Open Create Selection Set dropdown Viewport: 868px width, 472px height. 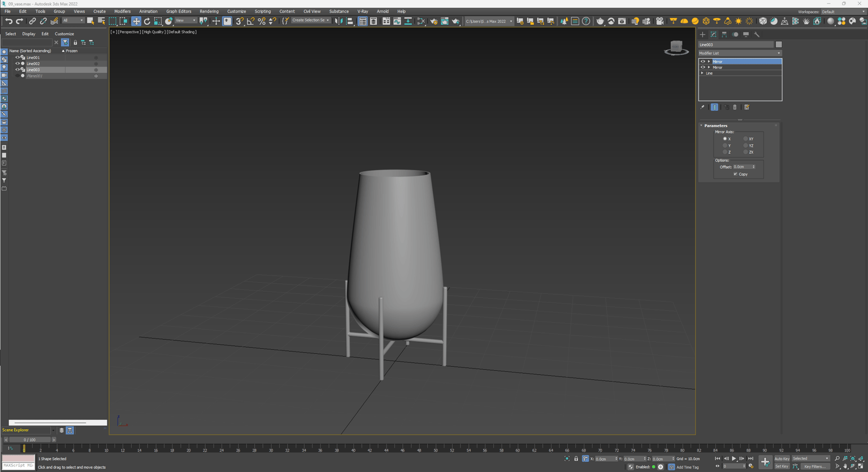point(311,21)
